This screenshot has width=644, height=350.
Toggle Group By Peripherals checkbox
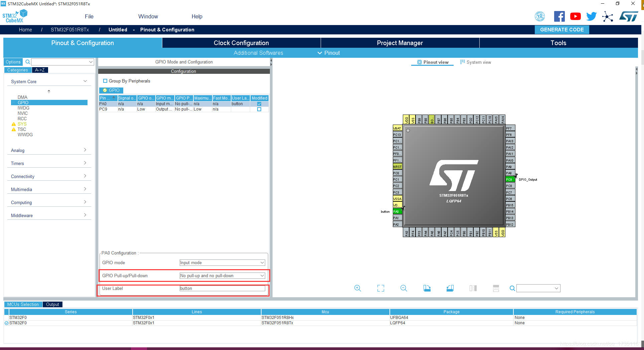coord(105,81)
